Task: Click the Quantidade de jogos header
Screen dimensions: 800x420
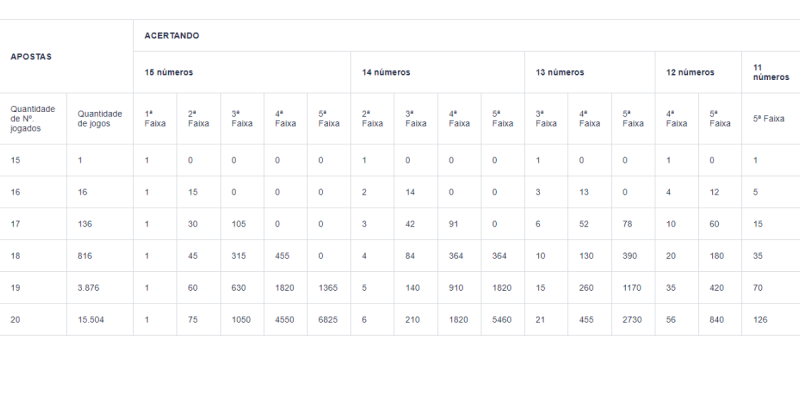Action: [x=100, y=119]
